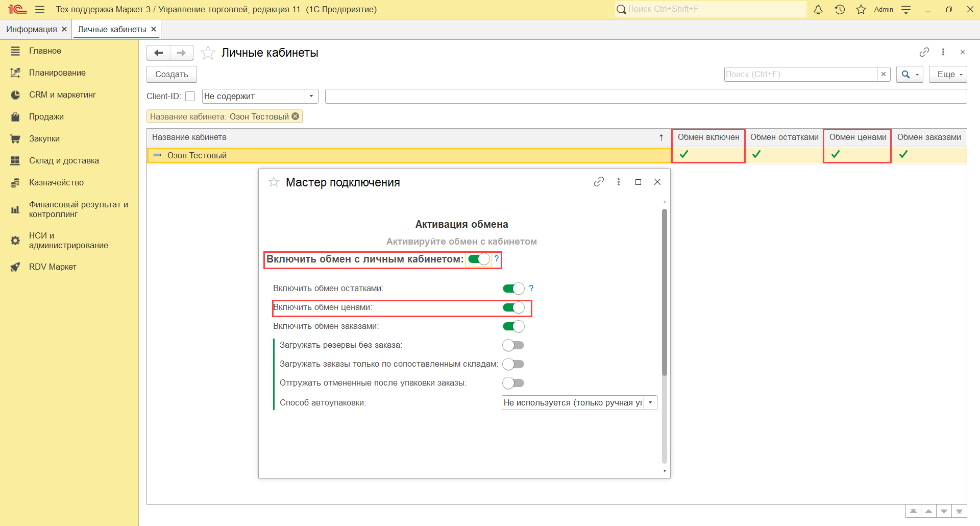This screenshot has width=980, height=526.
Task: Click help question mark beside обмен остатками
Action: click(x=531, y=288)
